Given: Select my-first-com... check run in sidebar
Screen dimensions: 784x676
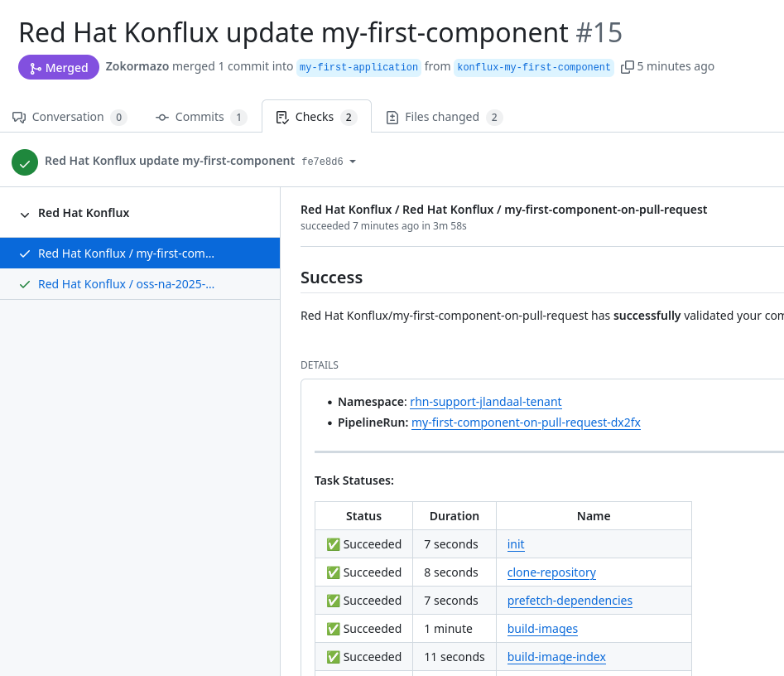Looking at the screenshot, I should click(126, 254).
